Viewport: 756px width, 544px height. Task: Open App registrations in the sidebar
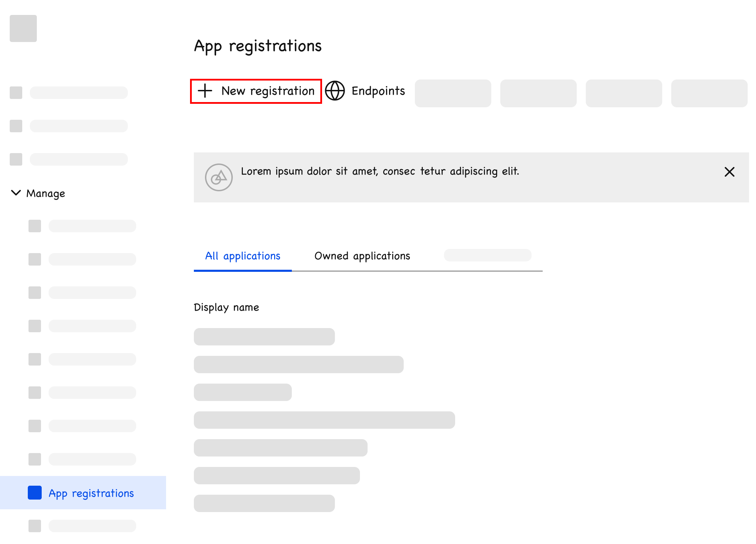click(91, 493)
